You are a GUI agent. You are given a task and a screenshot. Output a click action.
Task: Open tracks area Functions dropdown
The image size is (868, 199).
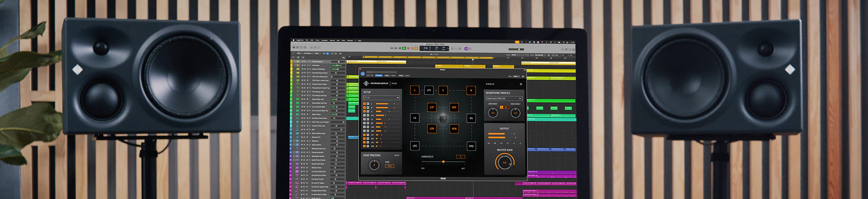[307, 53]
